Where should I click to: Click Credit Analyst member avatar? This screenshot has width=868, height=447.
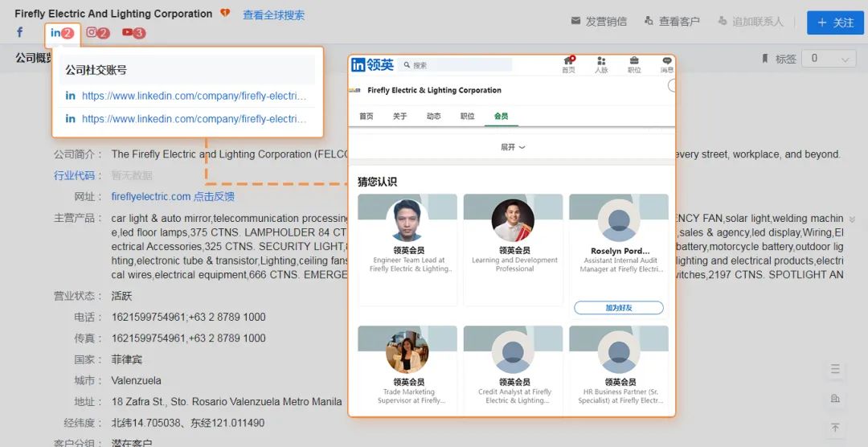[x=513, y=352]
